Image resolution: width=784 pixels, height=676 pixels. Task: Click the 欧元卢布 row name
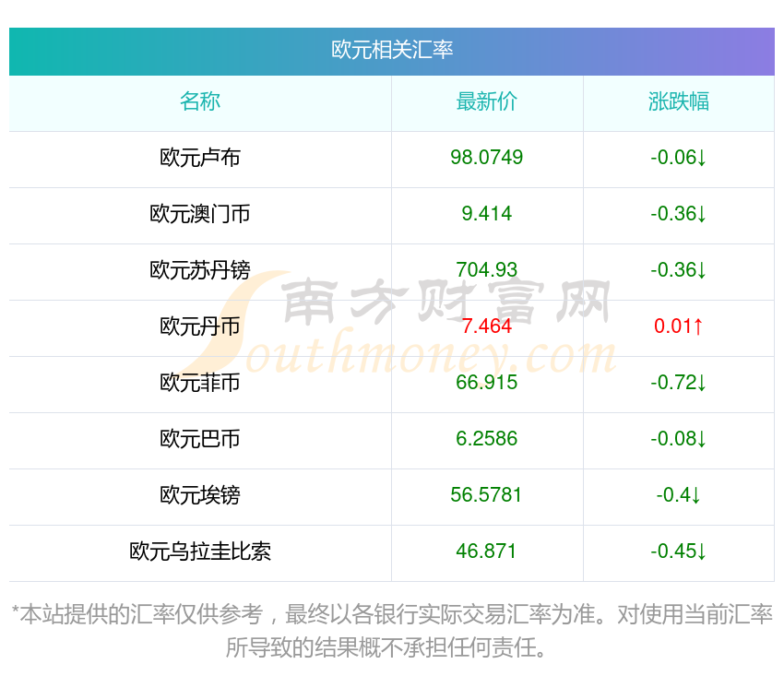pos(200,158)
